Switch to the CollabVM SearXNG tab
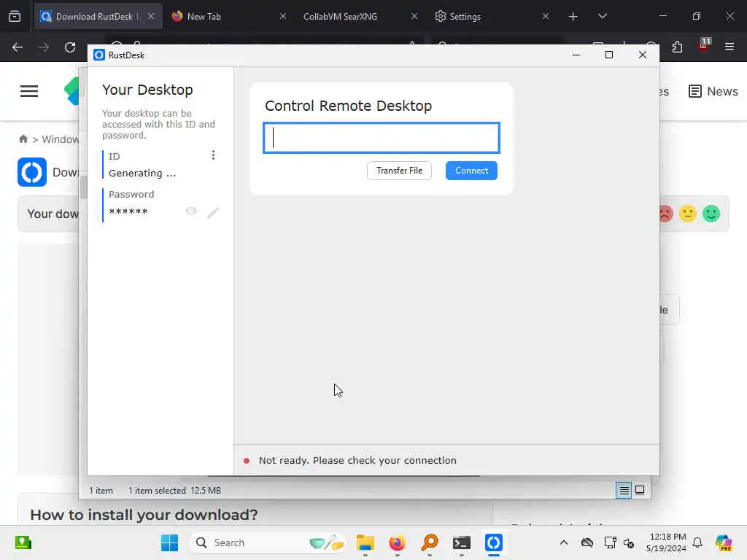The height and width of the screenshot is (560, 747). pos(340,17)
